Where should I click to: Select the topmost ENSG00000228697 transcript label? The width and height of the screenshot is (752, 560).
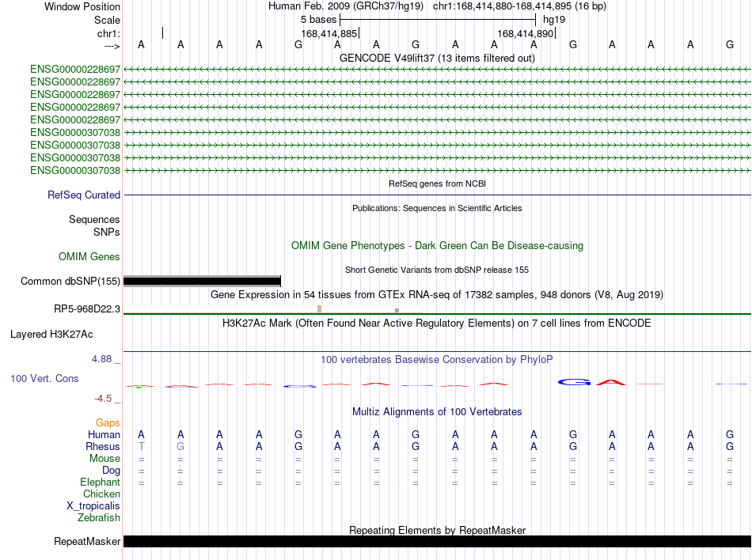[x=75, y=70]
